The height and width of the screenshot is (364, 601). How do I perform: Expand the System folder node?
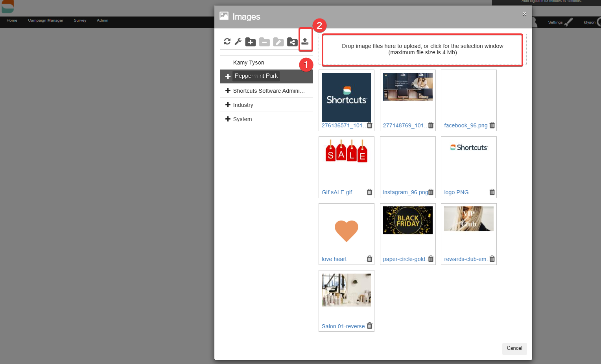[x=228, y=119]
